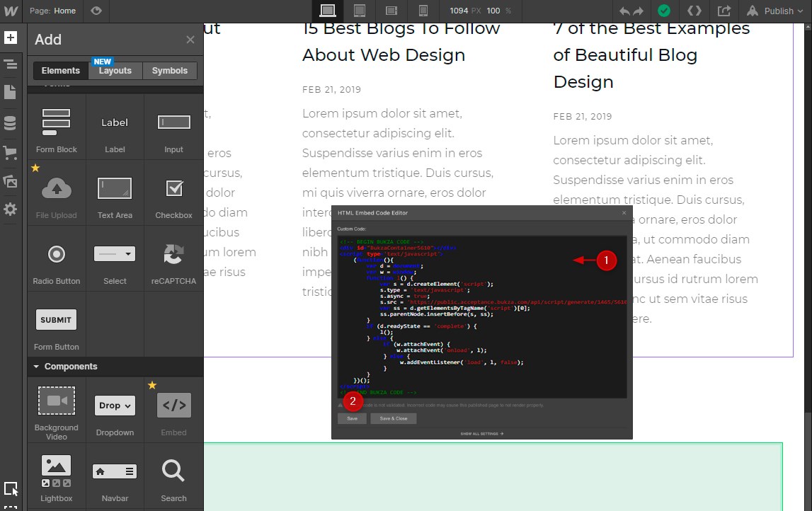Add the Checkbox form element
Viewport: 812px width, 511px height.
(x=173, y=194)
